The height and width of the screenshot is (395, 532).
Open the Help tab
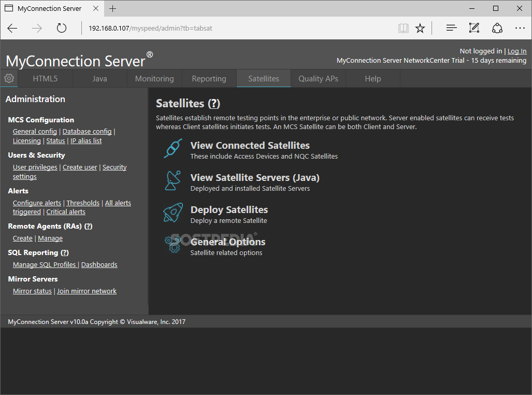click(373, 78)
